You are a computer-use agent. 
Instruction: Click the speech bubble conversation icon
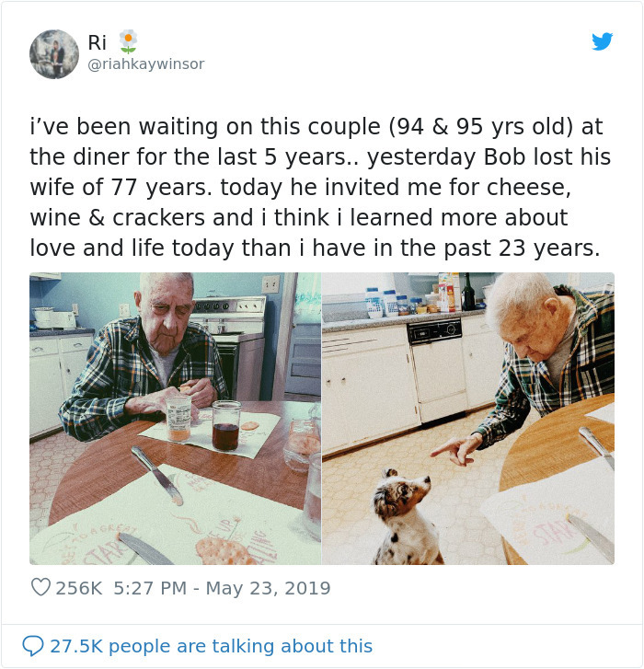tap(33, 646)
